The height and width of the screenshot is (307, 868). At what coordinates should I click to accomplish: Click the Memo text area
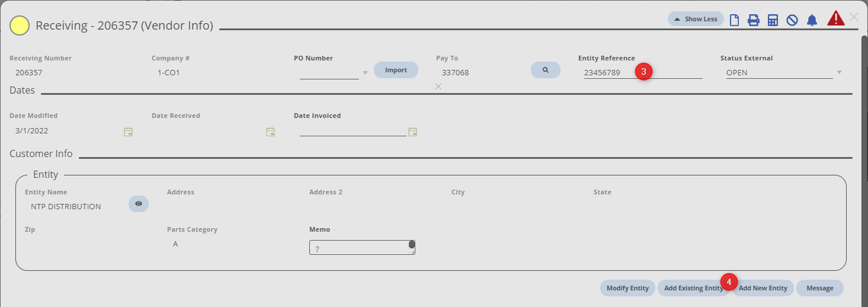[362, 248]
